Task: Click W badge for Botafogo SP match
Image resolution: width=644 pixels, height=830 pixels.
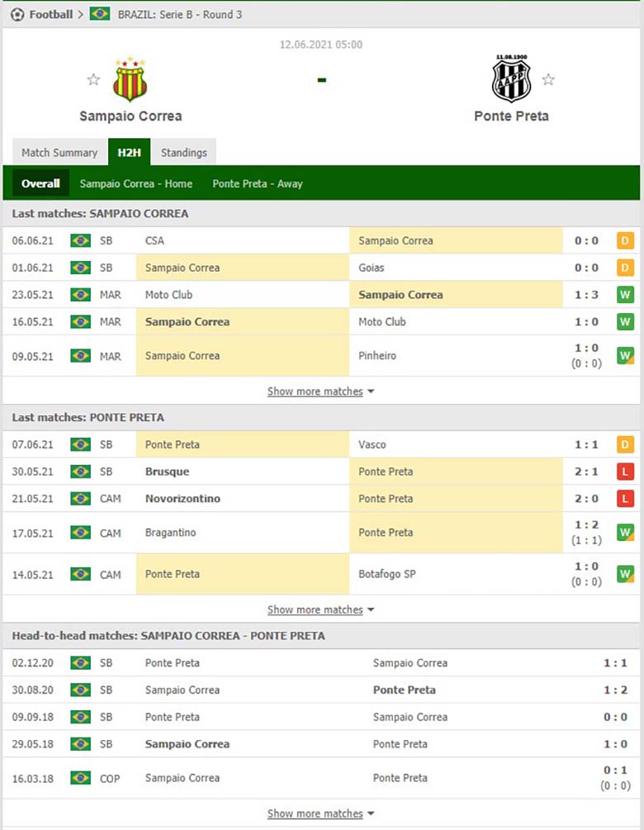Action: (x=625, y=574)
